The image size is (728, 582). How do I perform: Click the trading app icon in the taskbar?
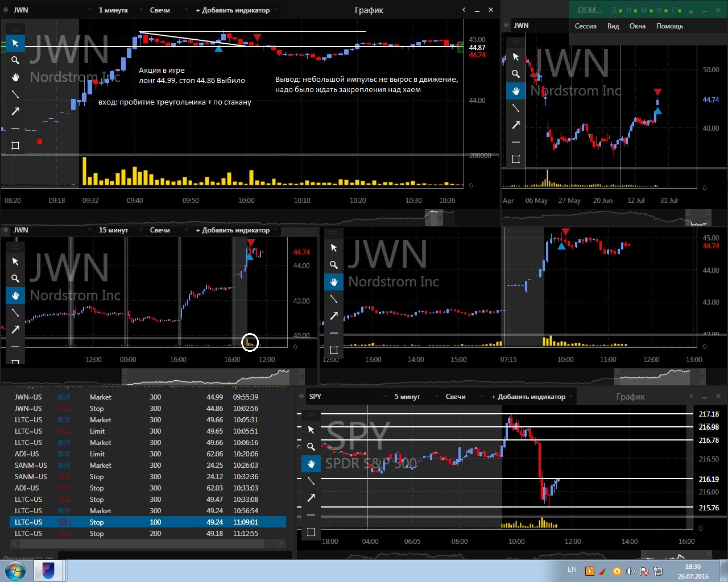pos(48,571)
